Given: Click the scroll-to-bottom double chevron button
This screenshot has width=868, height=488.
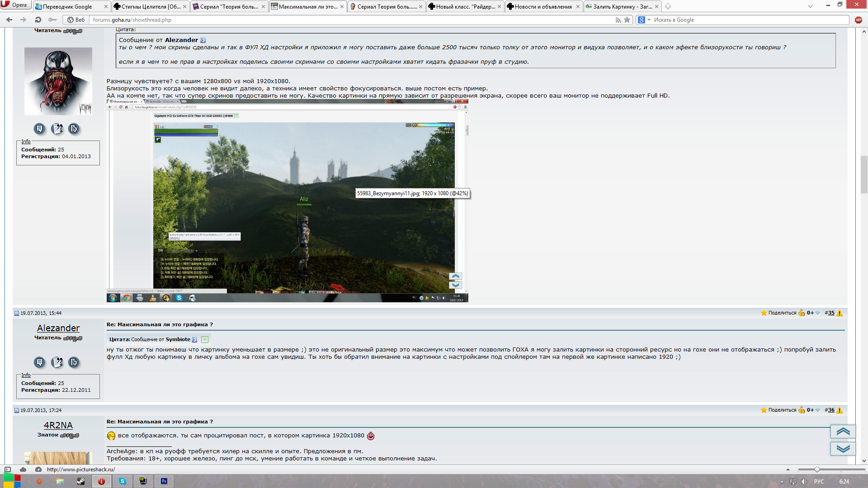Looking at the screenshot, I should coord(843,449).
